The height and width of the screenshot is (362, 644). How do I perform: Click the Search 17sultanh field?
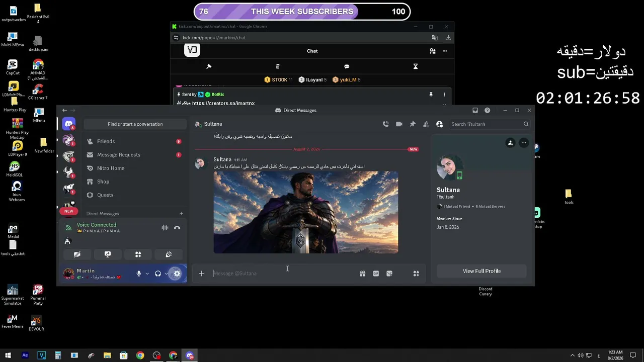coord(490,124)
